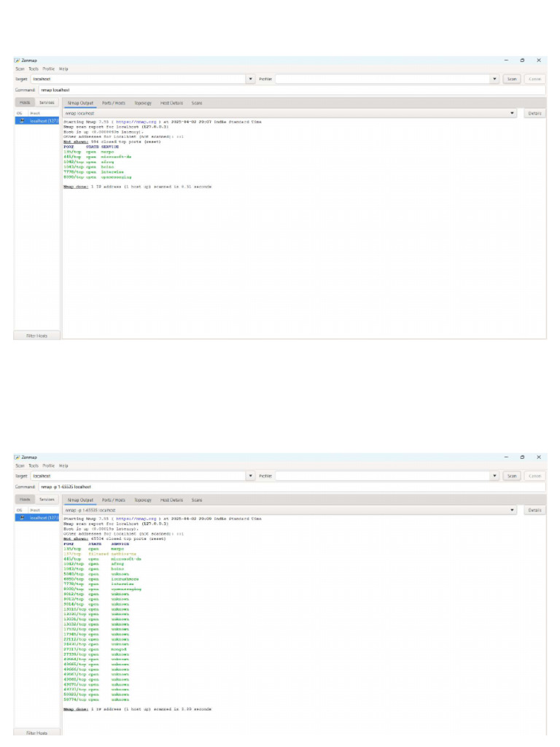Click localhost OS icon in 'nmap -p 1-65535' window
Screen dimensions: 560x747
tap(22, 517)
